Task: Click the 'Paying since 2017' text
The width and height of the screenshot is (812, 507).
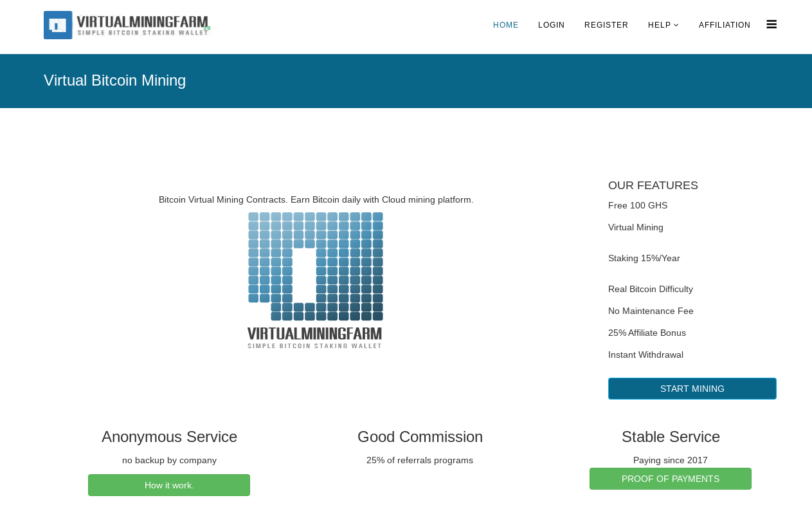Action: (x=671, y=461)
